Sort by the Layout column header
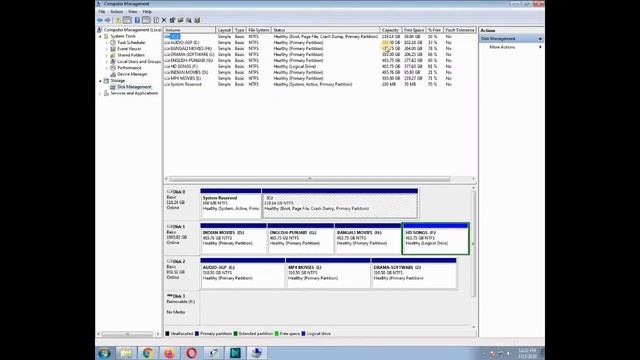Viewport: 640px width, 360px height. tap(224, 30)
